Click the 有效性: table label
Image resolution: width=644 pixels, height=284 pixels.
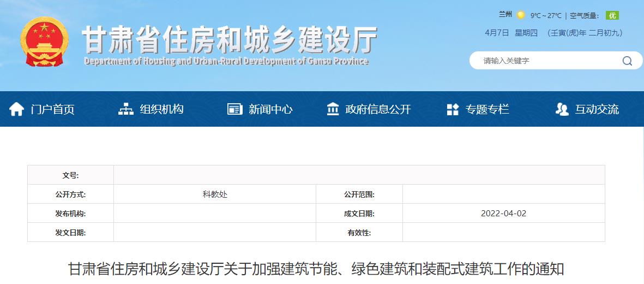[x=359, y=233]
